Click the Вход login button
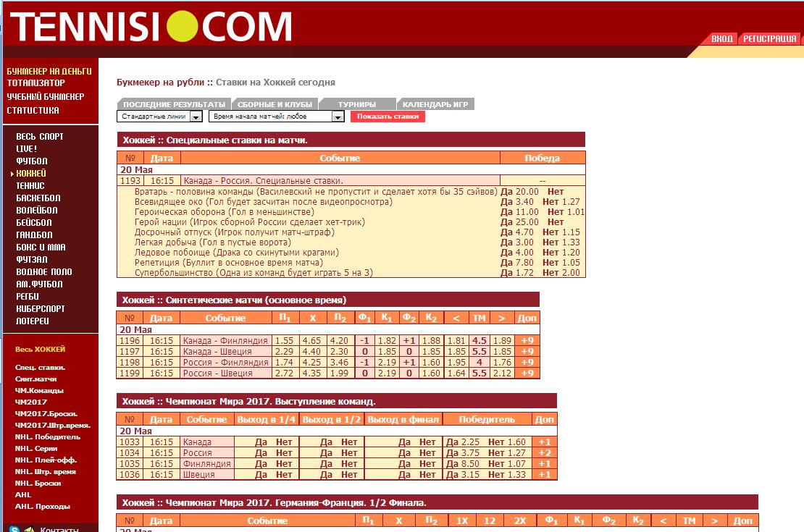Viewport: 804px width, 532px height. click(721, 39)
